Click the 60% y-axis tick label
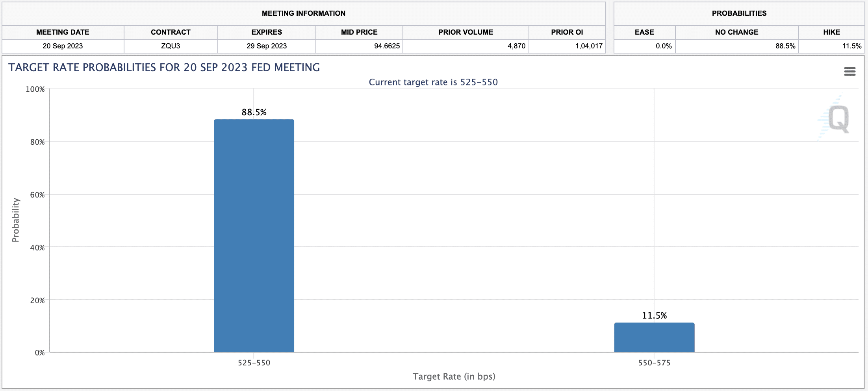Viewport: 868px width, 391px height. click(37, 195)
